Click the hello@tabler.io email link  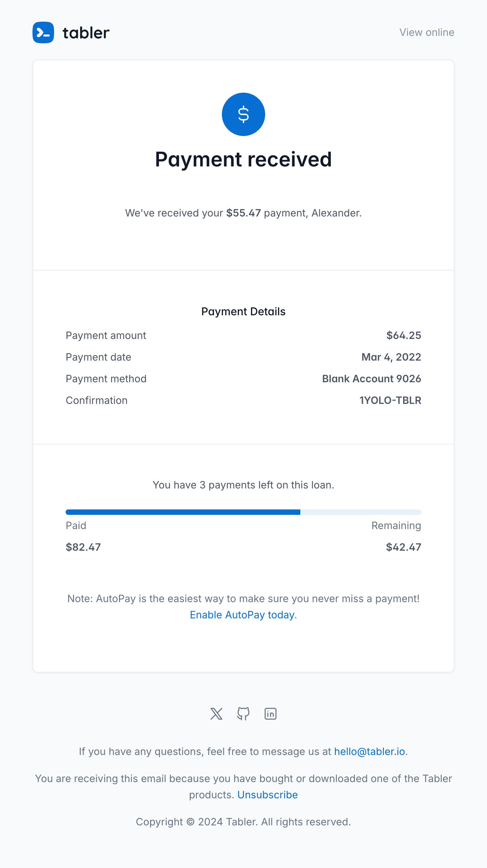coord(370,751)
